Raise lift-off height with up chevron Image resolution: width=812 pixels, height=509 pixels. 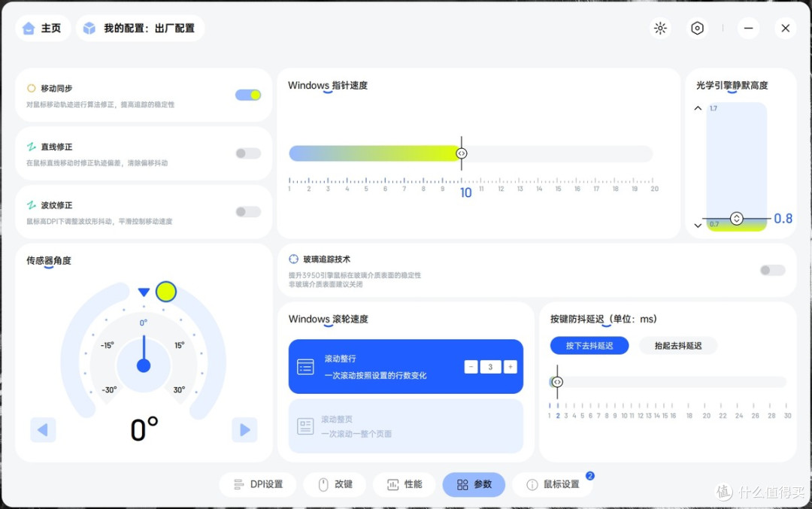point(698,108)
